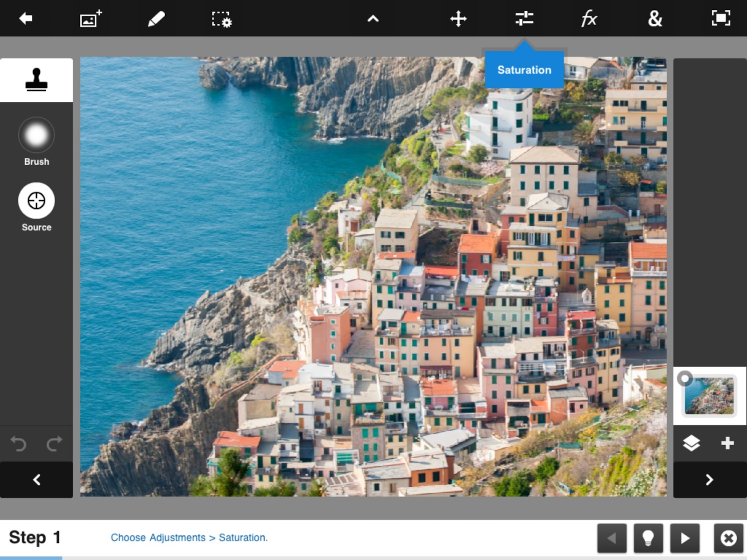This screenshot has height=560, width=747.
Task: Open the Adjustments sliders icon
Action: [524, 18]
